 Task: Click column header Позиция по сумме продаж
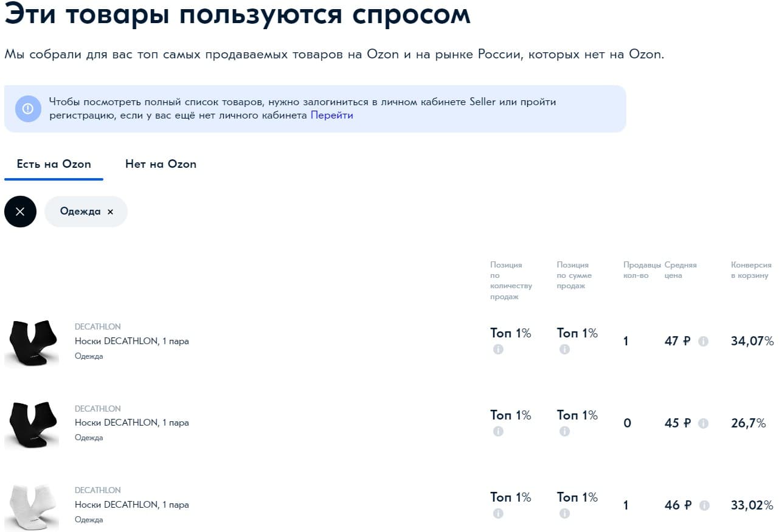pyautogui.click(x=574, y=275)
